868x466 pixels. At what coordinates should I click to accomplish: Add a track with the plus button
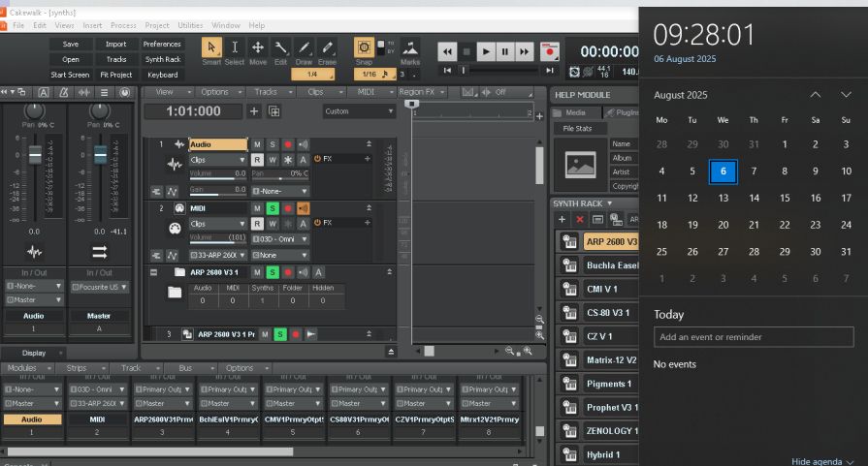coord(254,111)
